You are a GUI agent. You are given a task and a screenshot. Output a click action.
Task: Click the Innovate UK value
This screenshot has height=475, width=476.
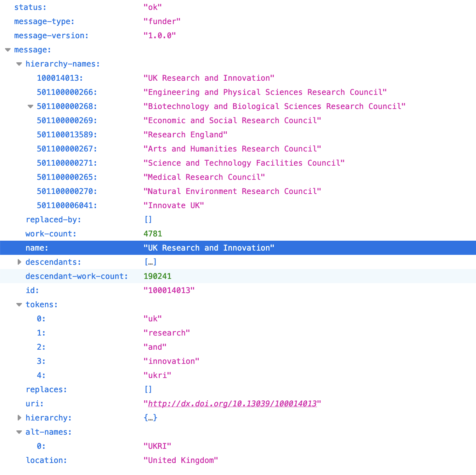tap(174, 205)
